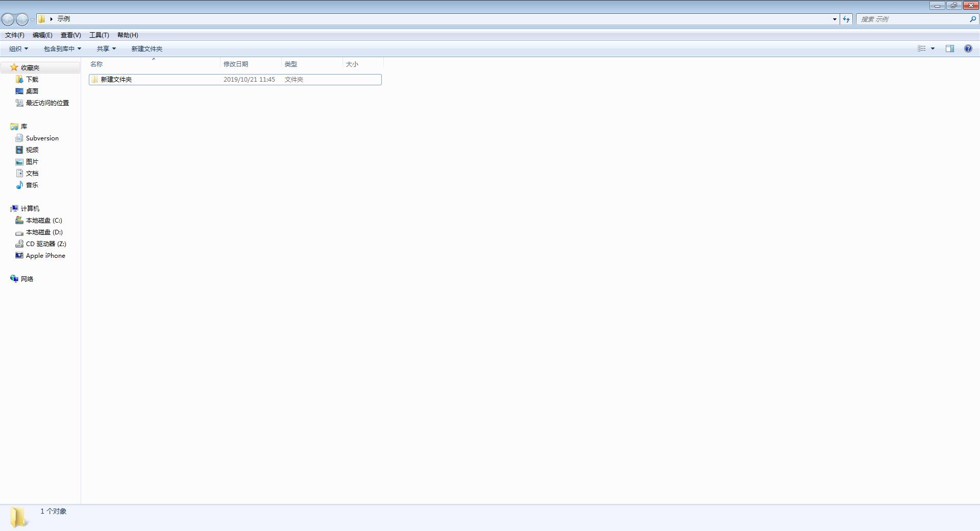Viewport: 980px width, 531px height.
Task: Expand the address bar history dropdown
Action: (x=835, y=19)
